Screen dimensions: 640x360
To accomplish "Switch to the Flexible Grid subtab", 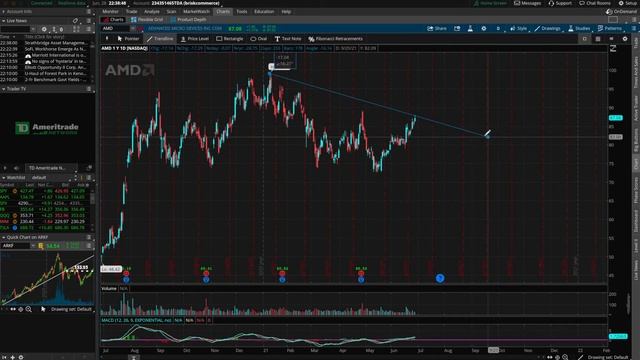I will 147,20.
